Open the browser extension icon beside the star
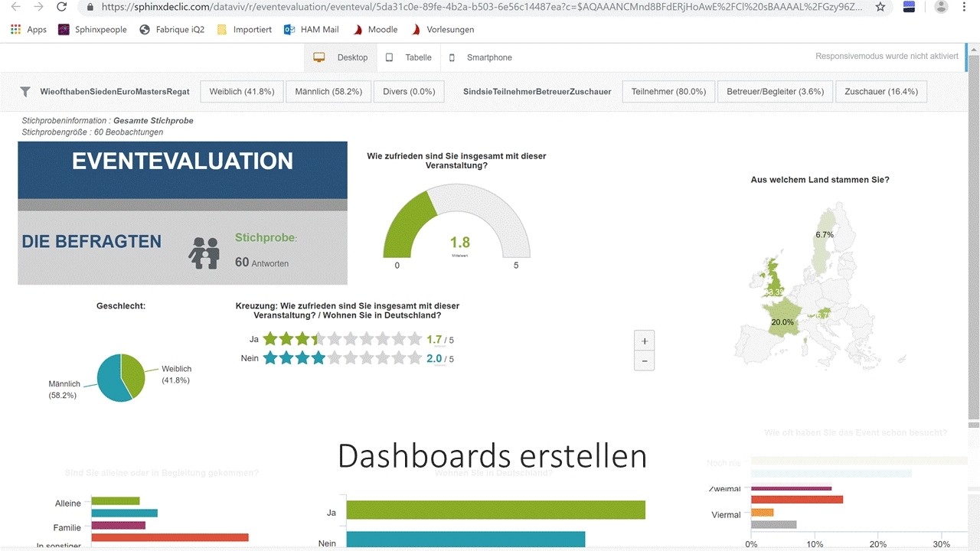This screenshot has height=551, width=980. (910, 7)
